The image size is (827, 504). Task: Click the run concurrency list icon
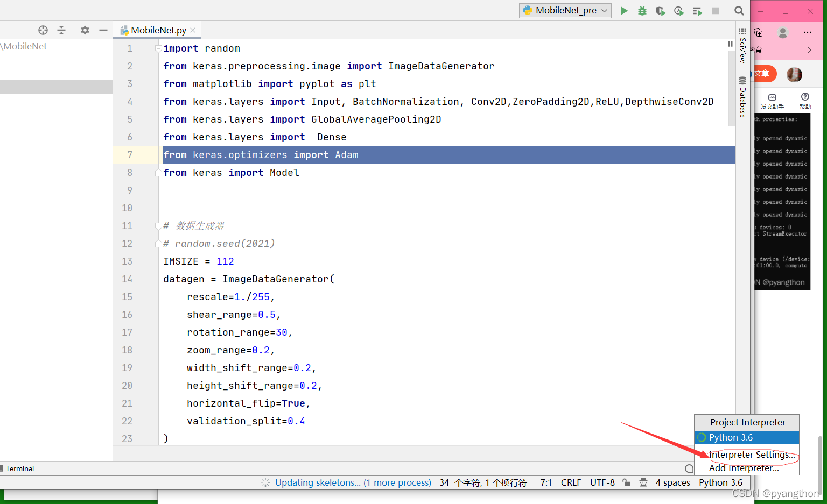(697, 11)
